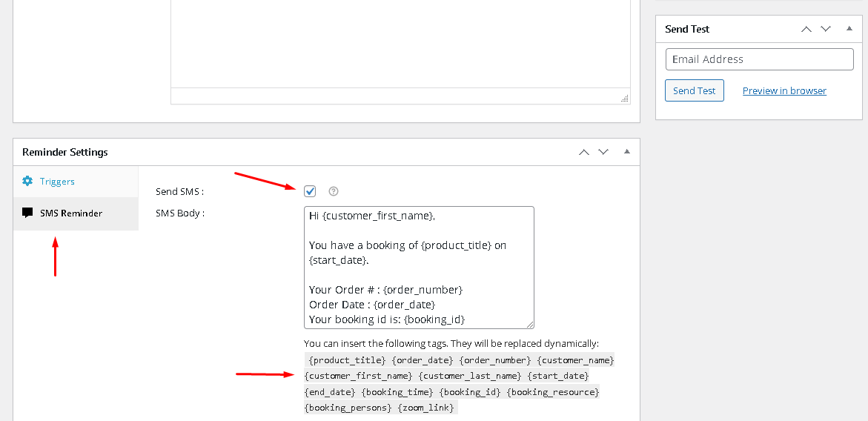
Task: Click the Send SMS label
Action: [x=180, y=192]
